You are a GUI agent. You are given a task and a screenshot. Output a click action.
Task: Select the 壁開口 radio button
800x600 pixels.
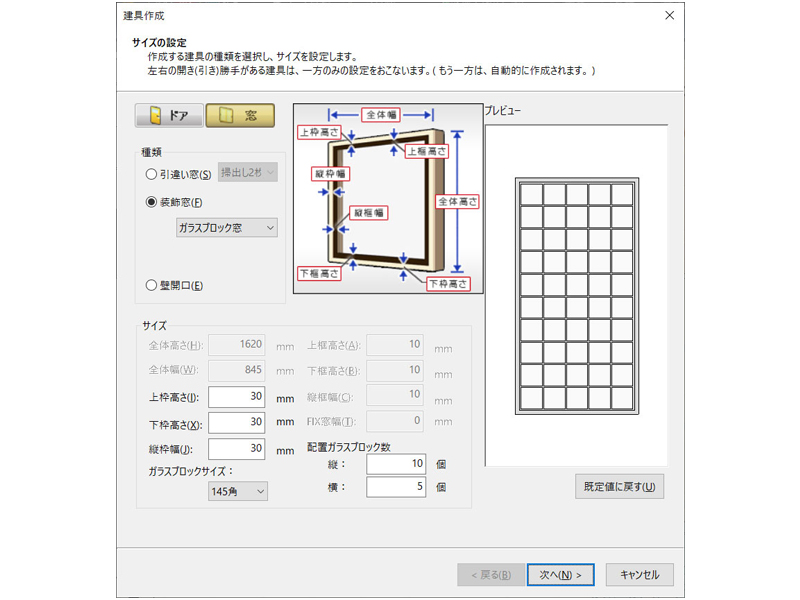pyautogui.click(x=150, y=283)
